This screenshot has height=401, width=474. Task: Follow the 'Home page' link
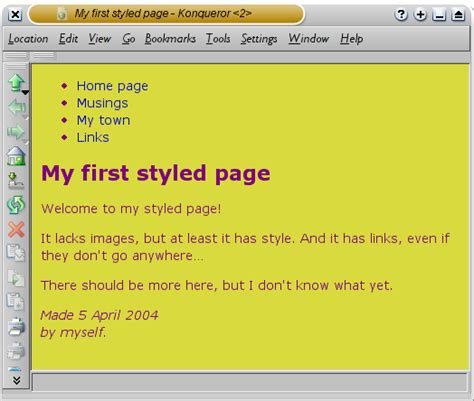click(x=112, y=86)
